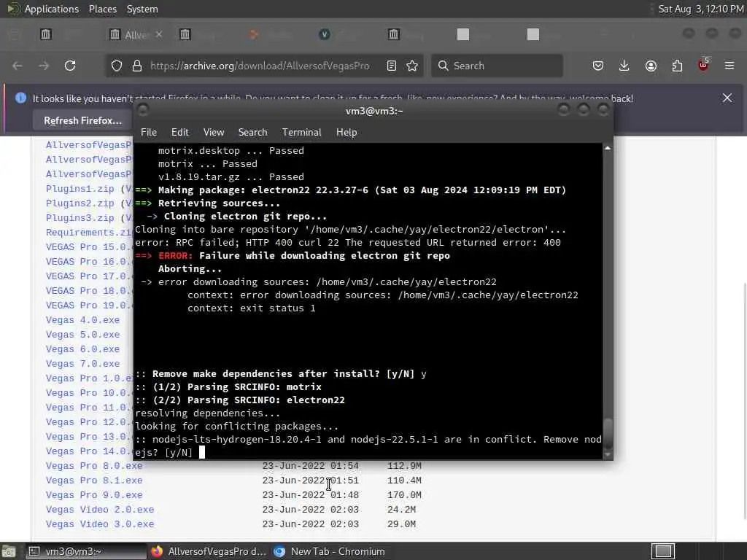Switch to first archive.org tab

click(x=46, y=34)
